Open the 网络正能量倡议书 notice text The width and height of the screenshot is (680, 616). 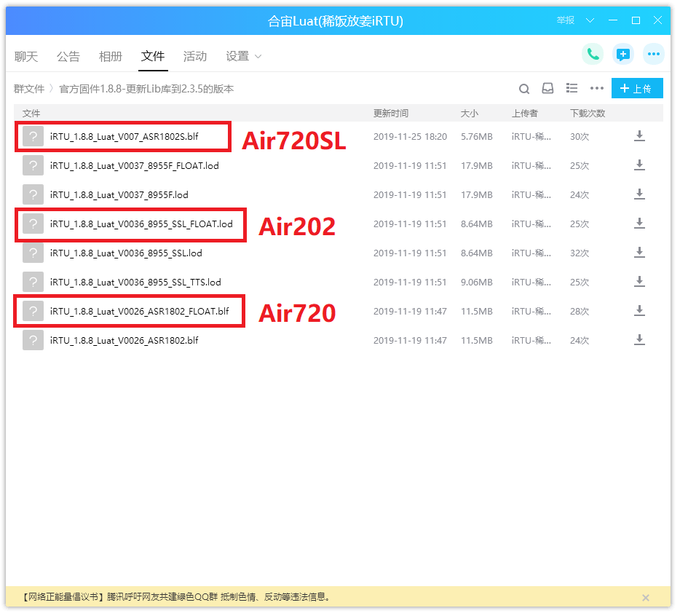176,597
